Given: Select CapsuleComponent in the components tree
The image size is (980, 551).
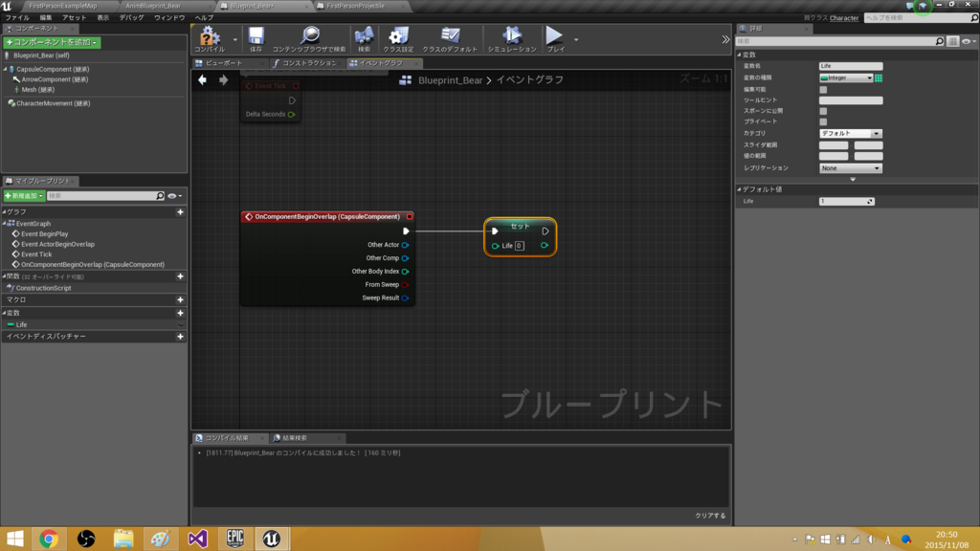Looking at the screenshot, I should tap(53, 69).
